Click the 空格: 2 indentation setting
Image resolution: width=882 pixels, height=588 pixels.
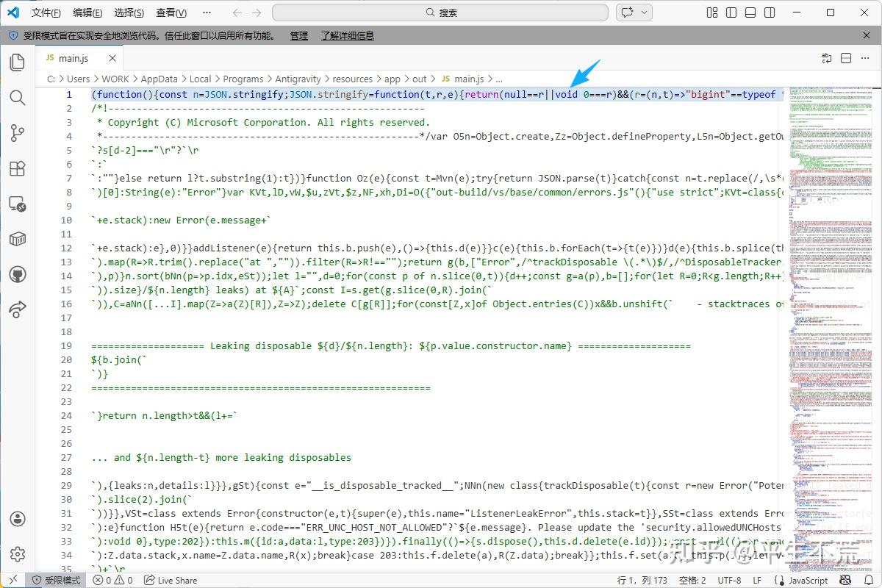[692, 580]
